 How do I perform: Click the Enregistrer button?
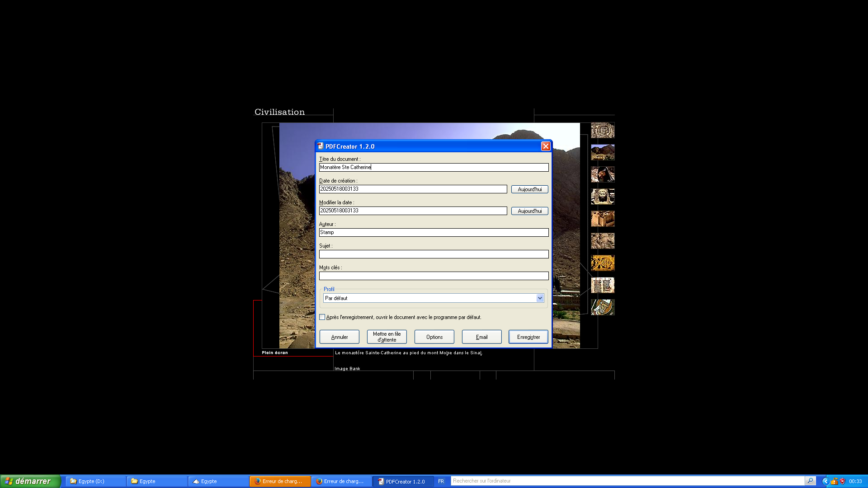coord(528,337)
